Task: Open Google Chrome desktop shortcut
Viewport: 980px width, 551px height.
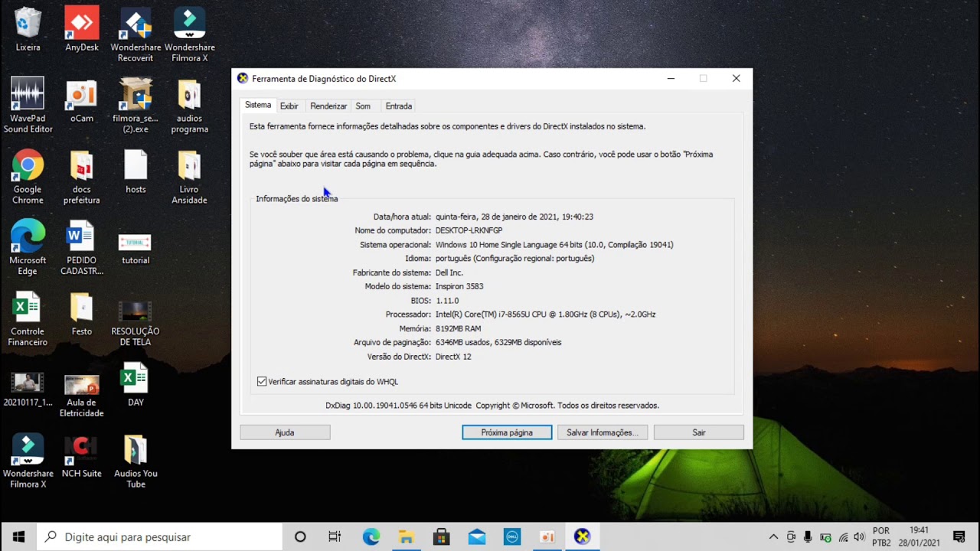Action: [28, 176]
